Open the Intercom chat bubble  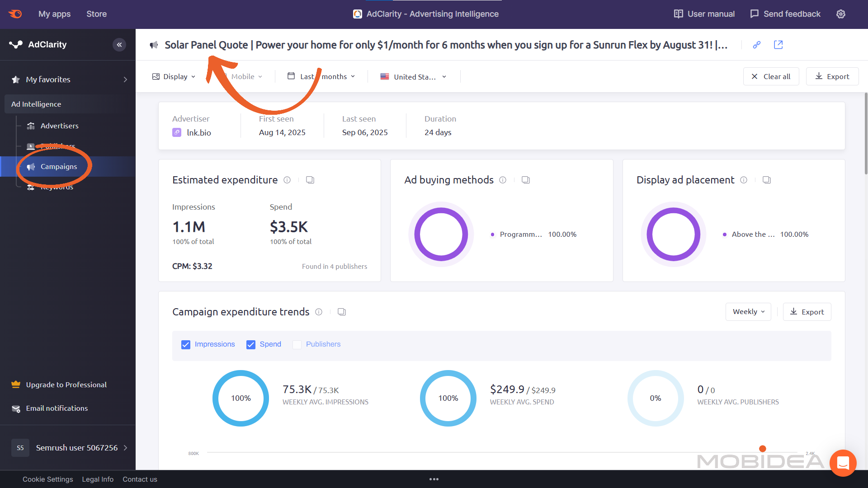click(843, 463)
